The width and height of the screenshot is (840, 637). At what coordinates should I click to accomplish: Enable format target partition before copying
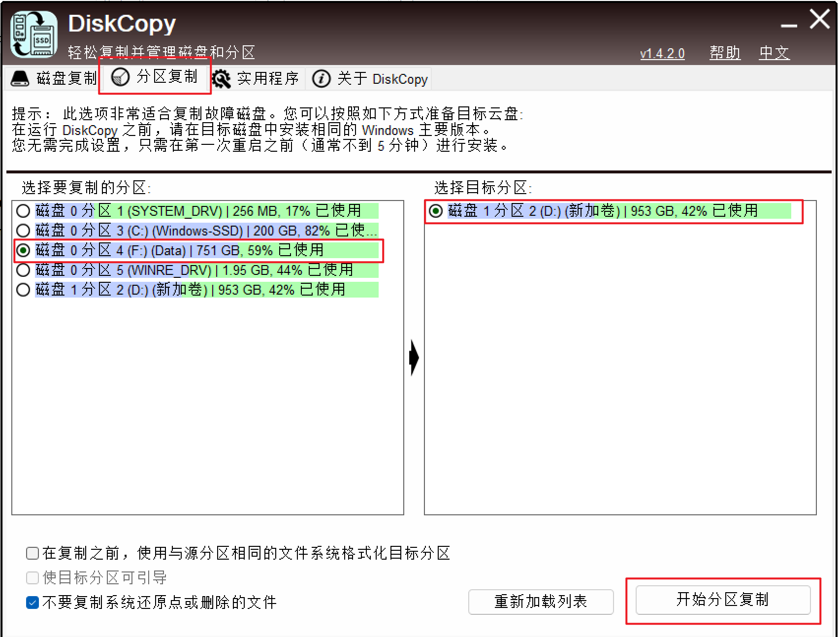coord(32,553)
